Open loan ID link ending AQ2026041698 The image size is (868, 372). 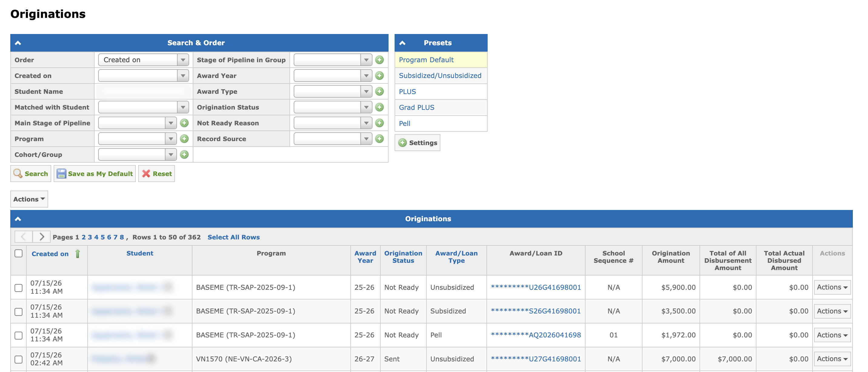[x=536, y=335]
